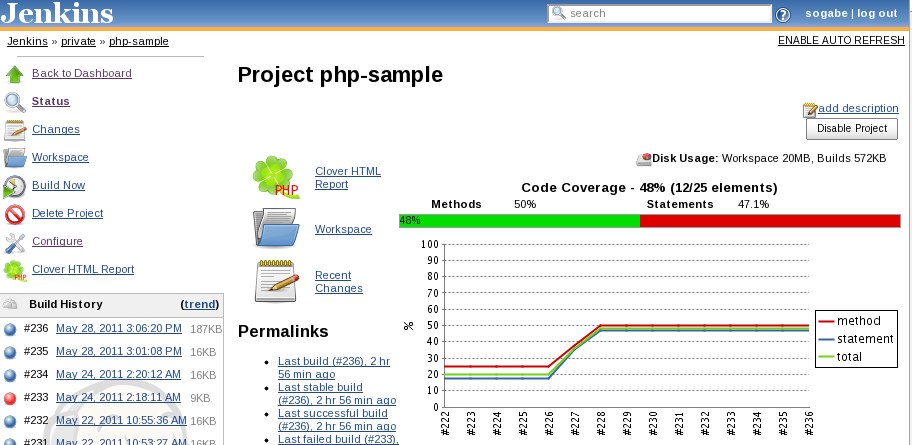Click the search input field
The height and width of the screenshot is (445, 912).
pos(660,13)
